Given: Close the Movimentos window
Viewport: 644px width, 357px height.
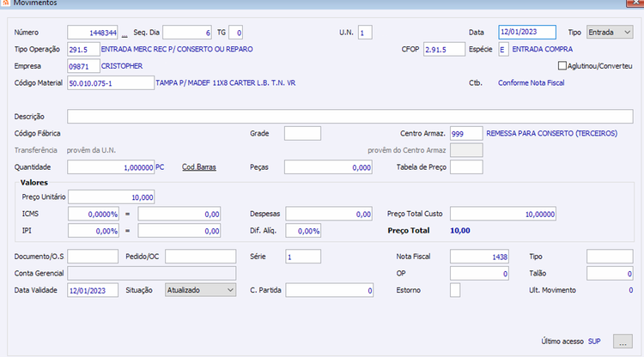Looking at the screenshot, I should click(x=635, y=3).
